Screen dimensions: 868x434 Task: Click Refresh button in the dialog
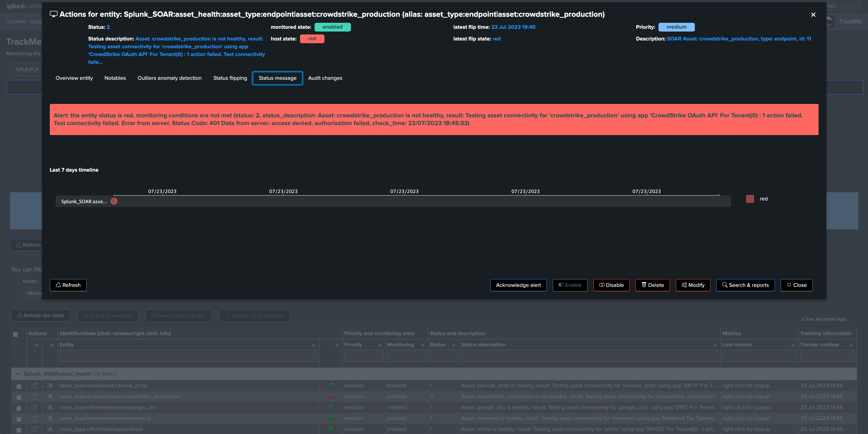click(x=68, y=285)
